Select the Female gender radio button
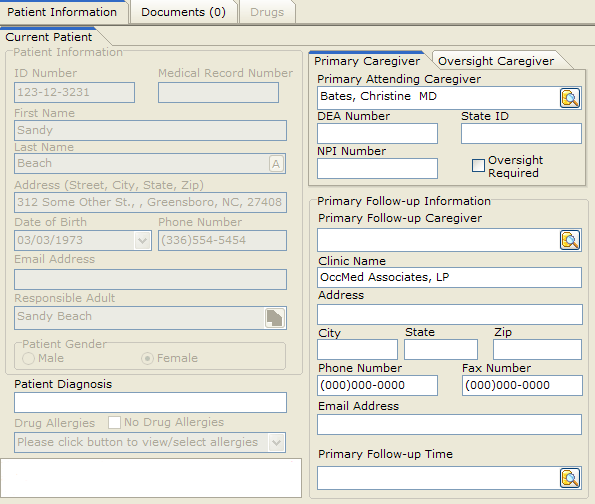Screen dimensions: 595x504 pyautogui.click(x=147, y=358)
